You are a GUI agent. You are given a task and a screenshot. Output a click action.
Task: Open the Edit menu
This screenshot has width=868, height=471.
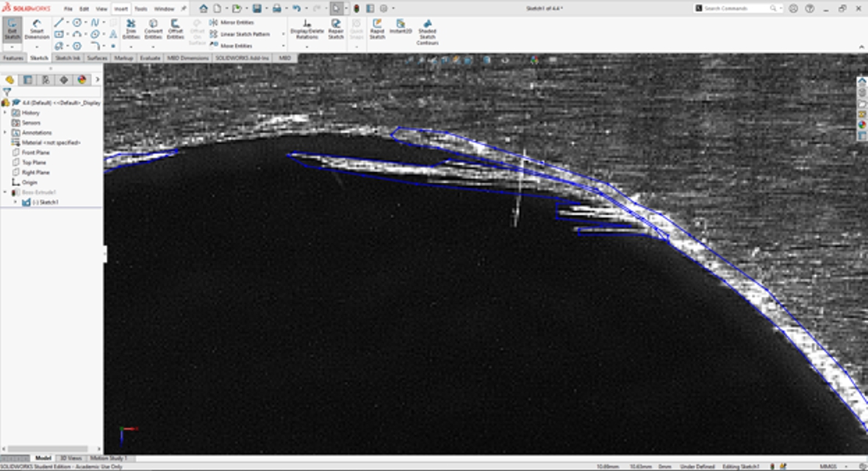tap(84, 9)
